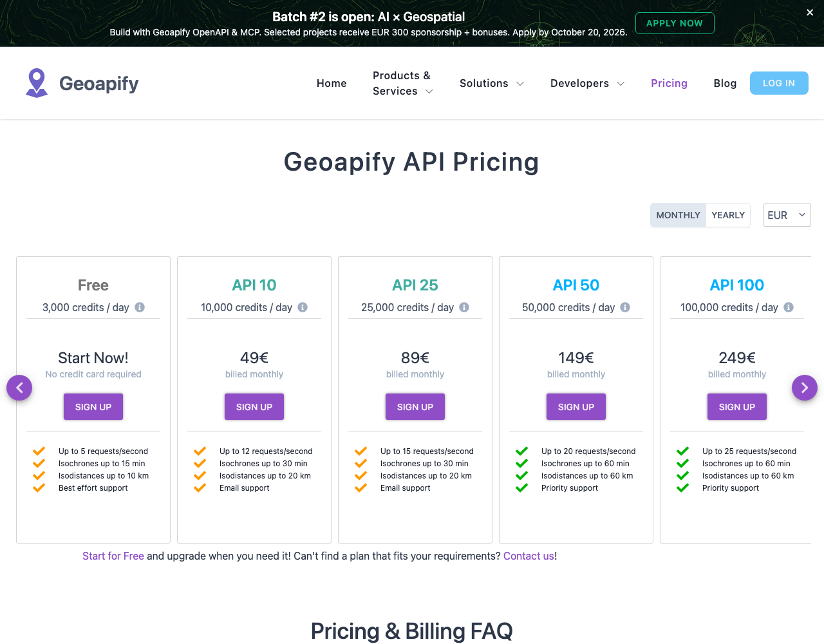Open the Contact us link
The image size is (824, 644).
[x=529, y=556]
